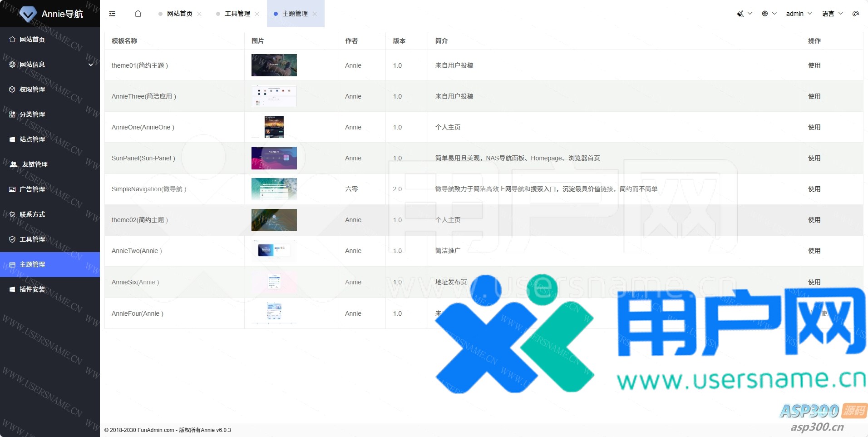Switch to the 网站首页 tab
The width and height of the screenshot is (868, 437).
tap(179, 14)
